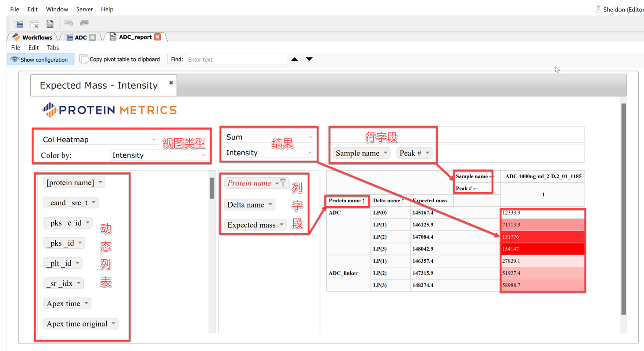Close the ADC tab

pyautogui.click(x=92, y=38)
